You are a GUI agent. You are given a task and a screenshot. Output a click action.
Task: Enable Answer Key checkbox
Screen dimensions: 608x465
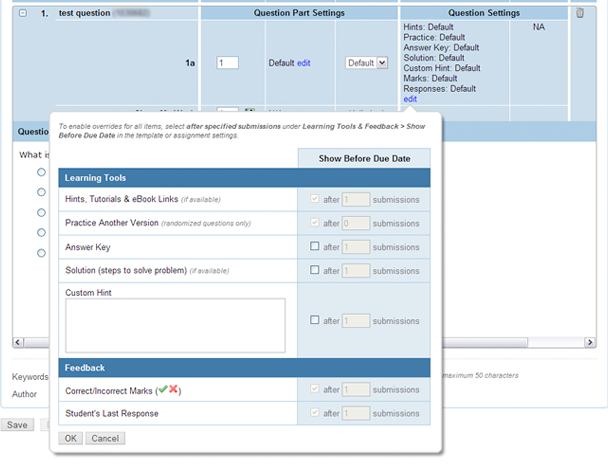[x=315, y=246]
